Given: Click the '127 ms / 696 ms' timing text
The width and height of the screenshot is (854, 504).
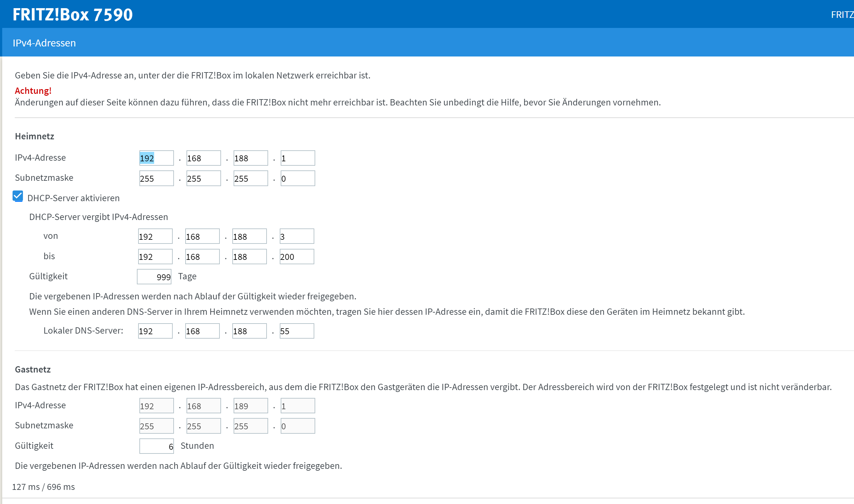Looking at the screenshot, I should point(43,487).
